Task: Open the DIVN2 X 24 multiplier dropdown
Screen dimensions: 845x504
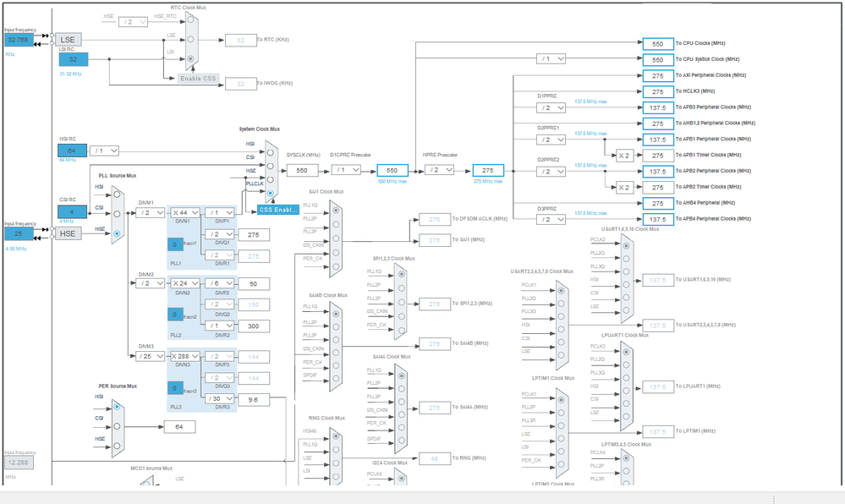Action: click(x=185, y=283)
